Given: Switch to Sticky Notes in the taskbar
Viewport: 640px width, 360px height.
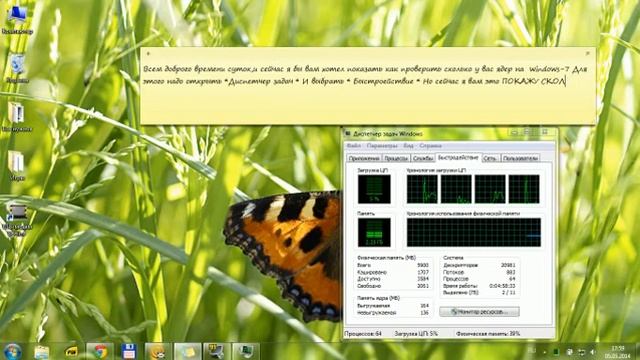Looking at the screenshot, I should pos(187,351).
